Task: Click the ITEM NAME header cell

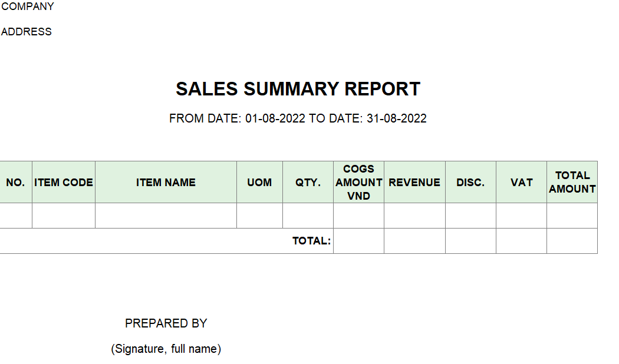Action: click(x=166, y=182)
